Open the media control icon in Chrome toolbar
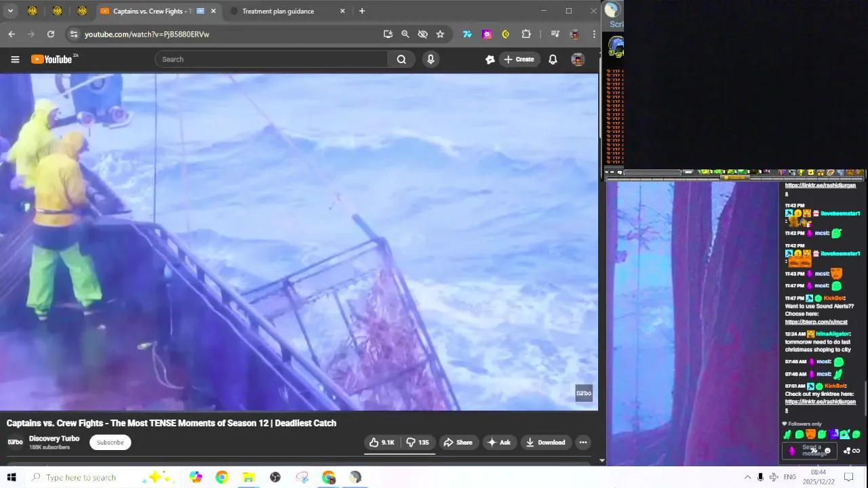The image size is (868, 488). pos(555,34)
